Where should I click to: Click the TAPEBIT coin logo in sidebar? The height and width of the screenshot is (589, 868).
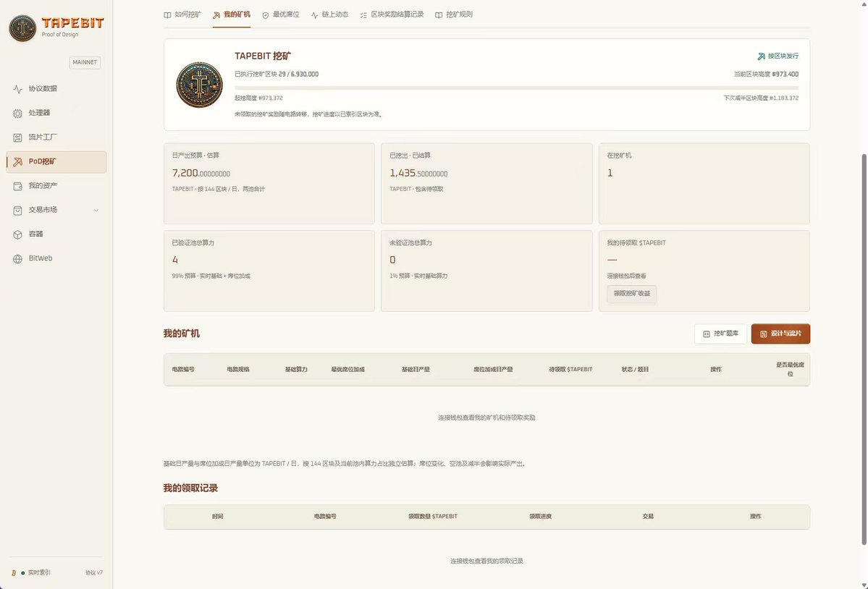[22, 27]
